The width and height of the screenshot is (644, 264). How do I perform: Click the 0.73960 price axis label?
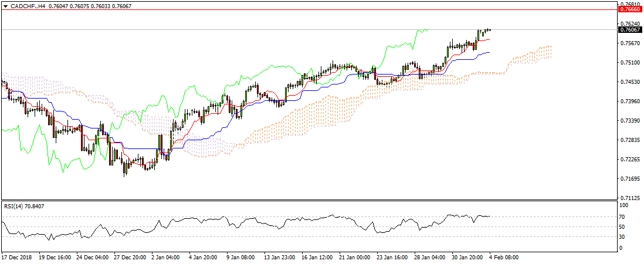tap(631, 101)
